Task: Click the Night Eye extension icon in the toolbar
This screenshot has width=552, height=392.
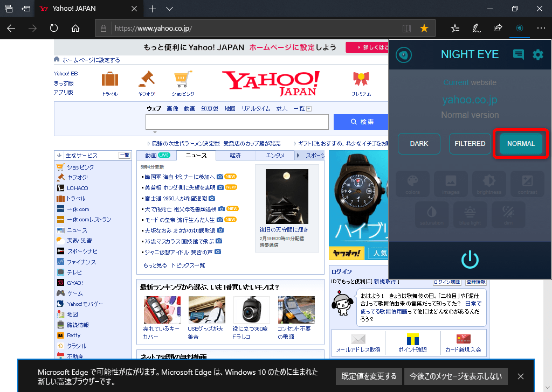Action: tap(519, 28)
